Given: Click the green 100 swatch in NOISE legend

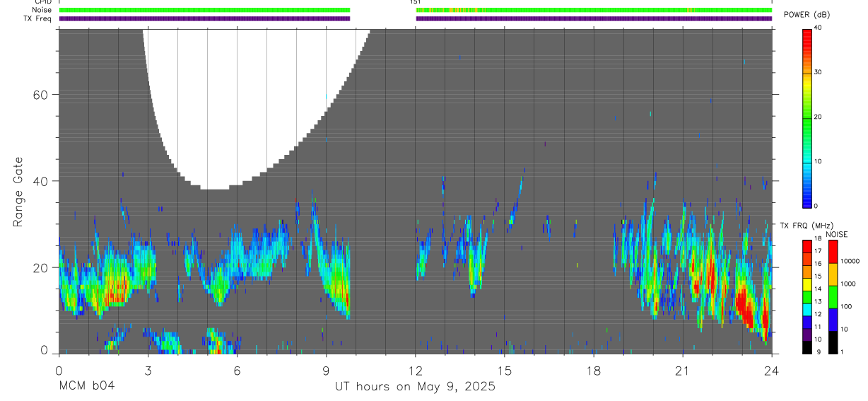Looking at the screenshot, I should pyautogui.click(x=833, y=296).
